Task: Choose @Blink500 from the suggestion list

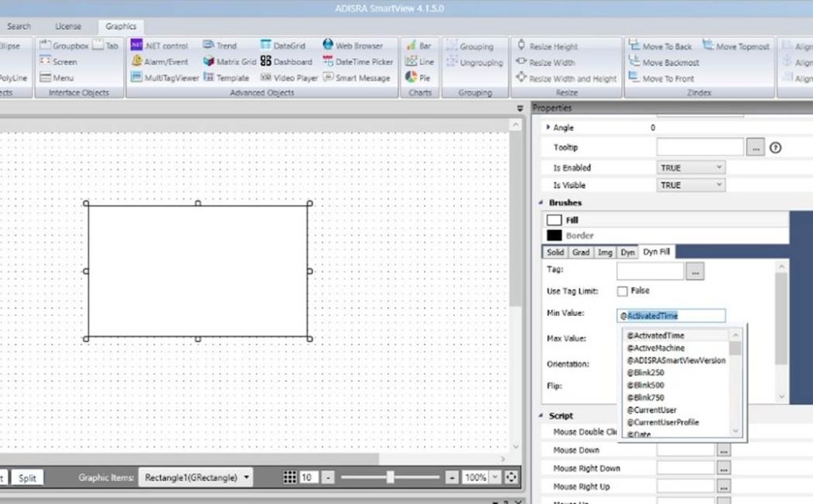Action: [645, 385]
